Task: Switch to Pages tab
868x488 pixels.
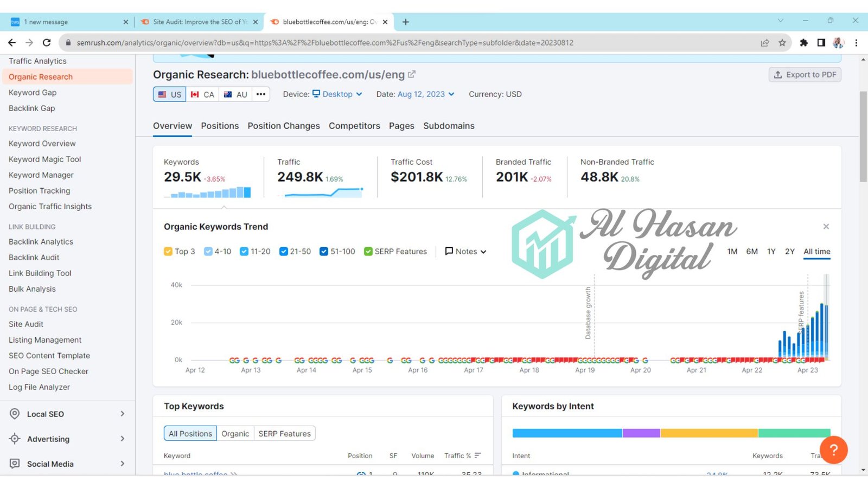Action: (x=401, y=126)
